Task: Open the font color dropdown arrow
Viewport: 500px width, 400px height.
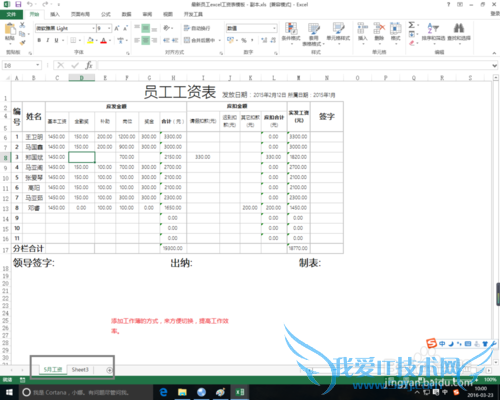Action: click(x=110, y=41)
